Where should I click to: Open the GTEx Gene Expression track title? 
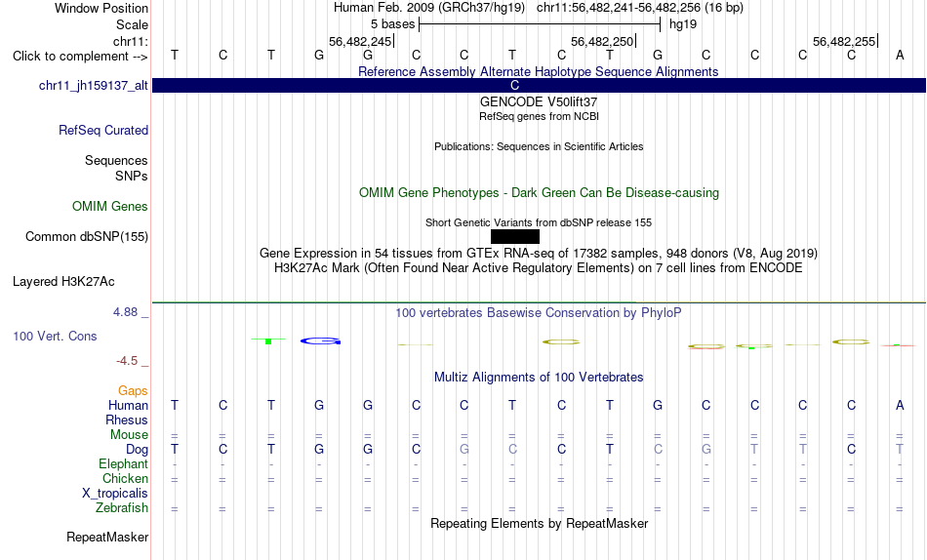(539, 253)
